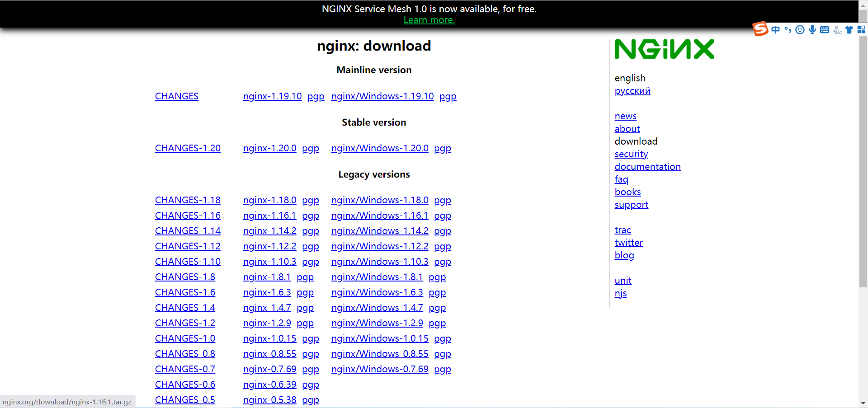Open pgp for nginx/Windows-1.10.3
This screenshot has height=408, width=868.
click(443, 262)
